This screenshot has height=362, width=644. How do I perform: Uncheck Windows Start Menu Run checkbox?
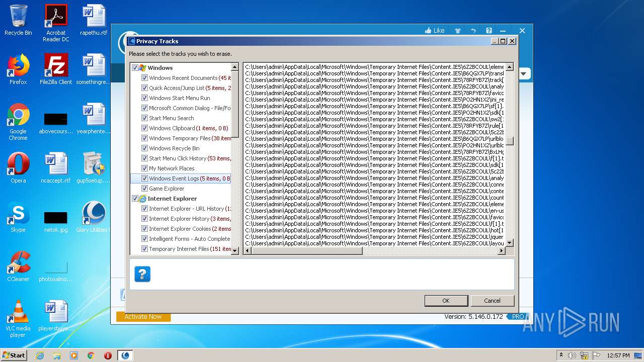point(145,98)
